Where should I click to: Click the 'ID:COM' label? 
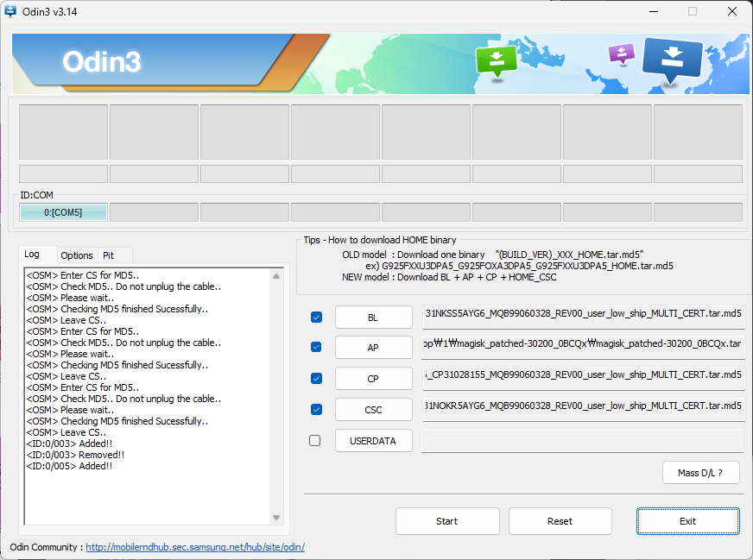click(36, 195)
